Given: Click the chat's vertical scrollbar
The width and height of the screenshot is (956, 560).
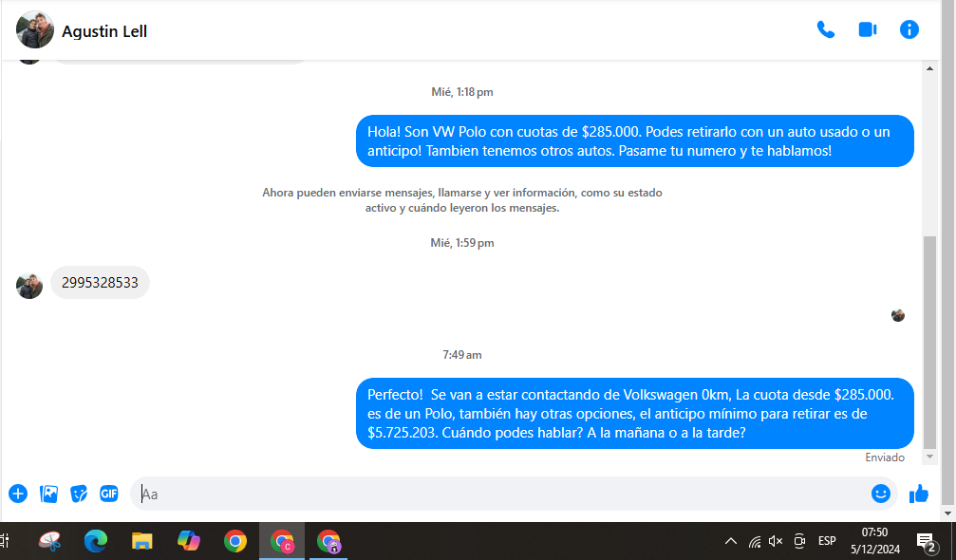Looking at the screenshot, I should pyautogui.click(x=929, y=342).
